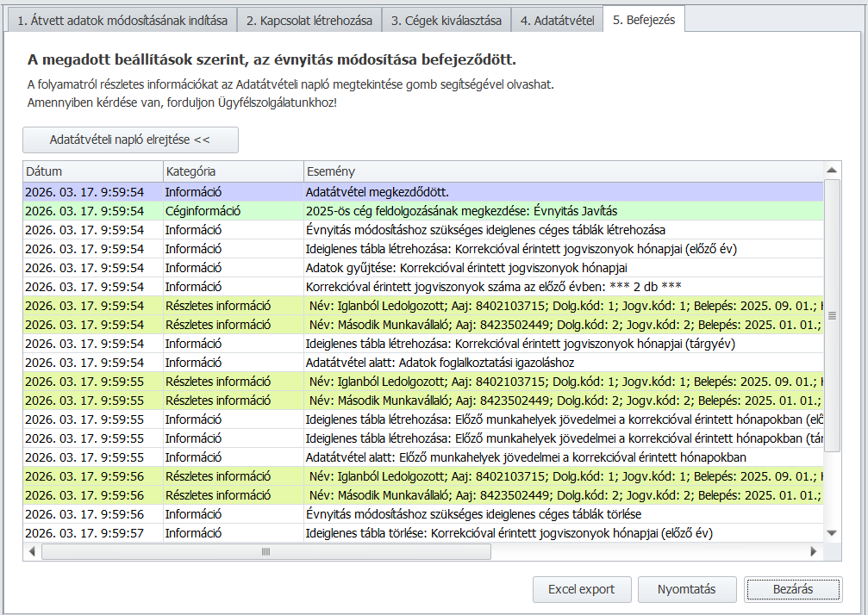Hide the log with Adatátvételi napló elrejtése
This screenshot has width=868, height=615.
[x=130, y=140]
